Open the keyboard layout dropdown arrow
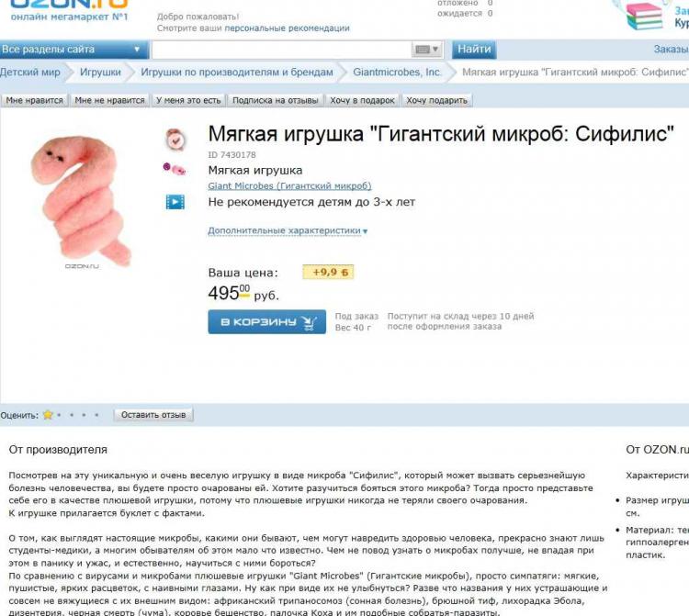The image size is (689, 616). [435, 50]
